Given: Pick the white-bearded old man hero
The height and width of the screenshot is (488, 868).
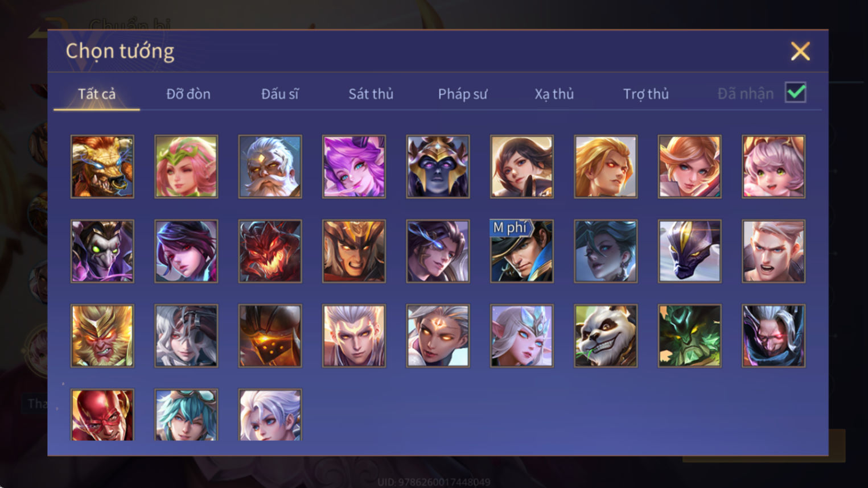Looking at the screenshot, I should pos(270,167).
